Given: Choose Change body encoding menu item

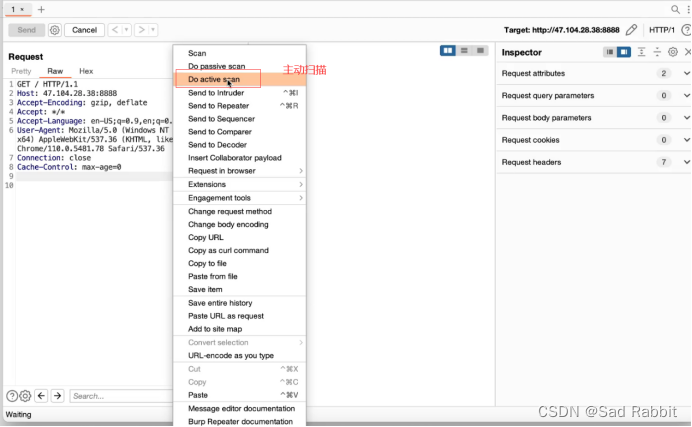Looking at the screenshot, I should 240,225.
